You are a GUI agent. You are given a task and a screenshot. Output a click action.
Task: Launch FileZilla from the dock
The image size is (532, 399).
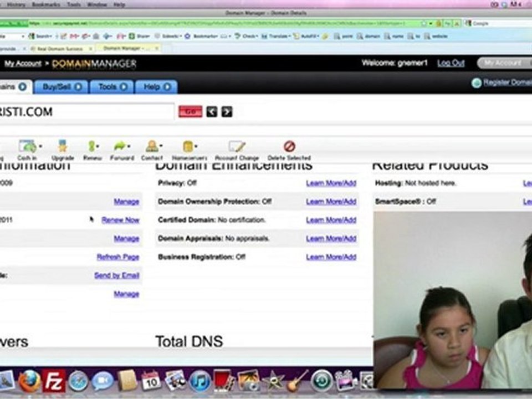coord(54,381)
